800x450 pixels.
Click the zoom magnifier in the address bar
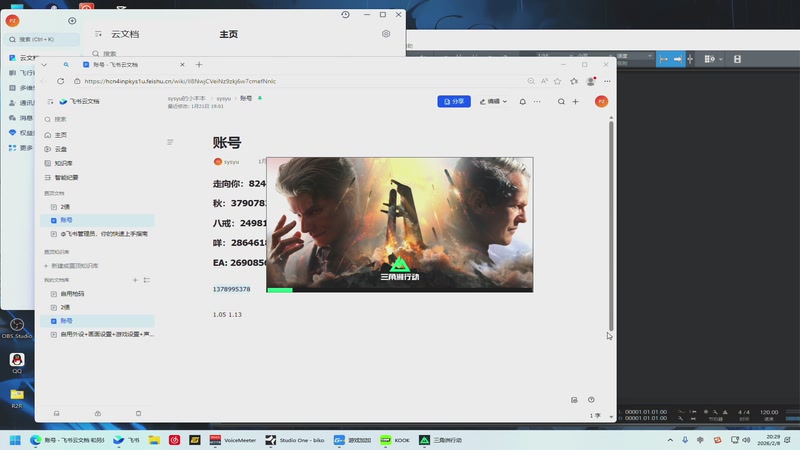pyautogui.click(x=531, y=81)
